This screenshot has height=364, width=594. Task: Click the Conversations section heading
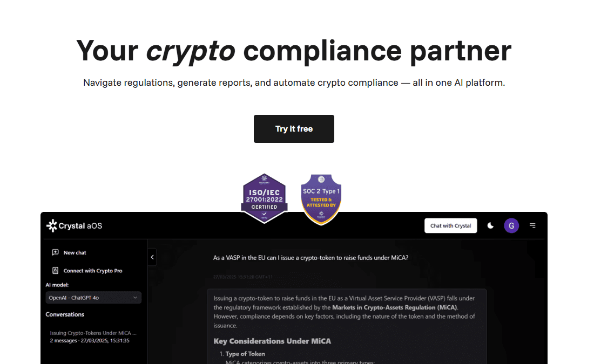tap(65, 314)
